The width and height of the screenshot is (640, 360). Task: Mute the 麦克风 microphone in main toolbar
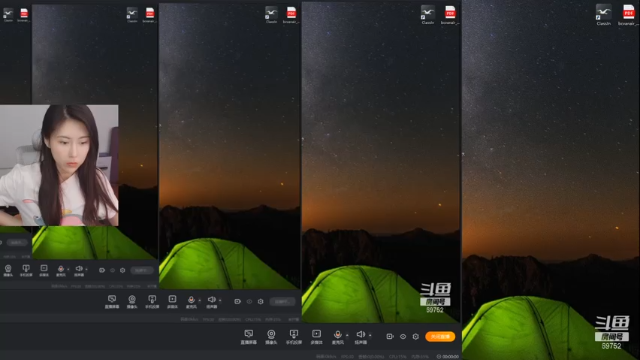point(338,337)
